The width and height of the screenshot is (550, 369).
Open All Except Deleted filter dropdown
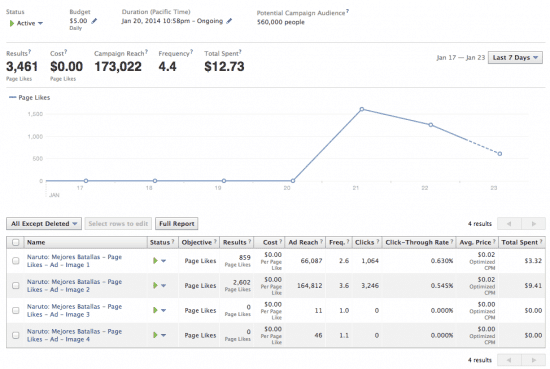click(x=44, y=223)
